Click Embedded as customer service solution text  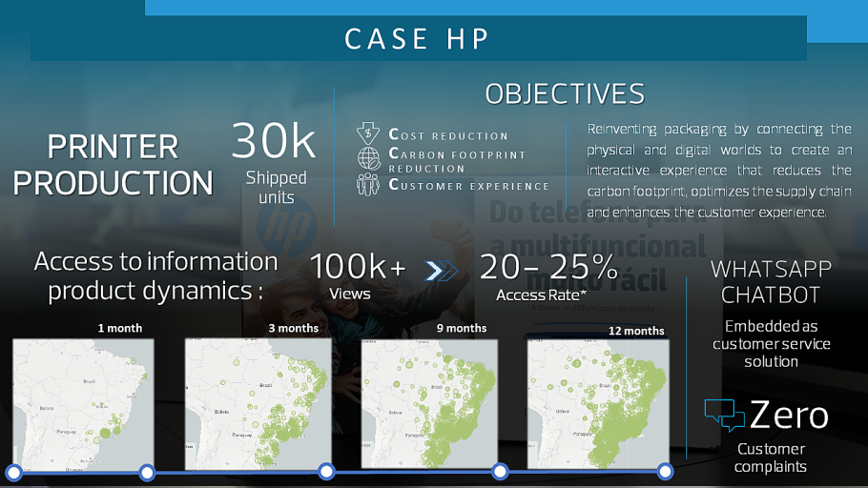tap(771, 343)
